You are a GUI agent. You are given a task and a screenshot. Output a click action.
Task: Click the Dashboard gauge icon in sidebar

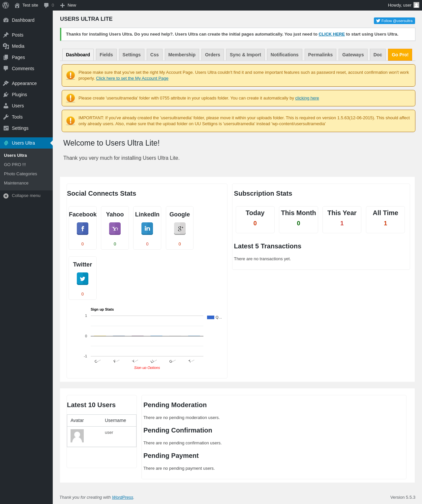point(6,20)
